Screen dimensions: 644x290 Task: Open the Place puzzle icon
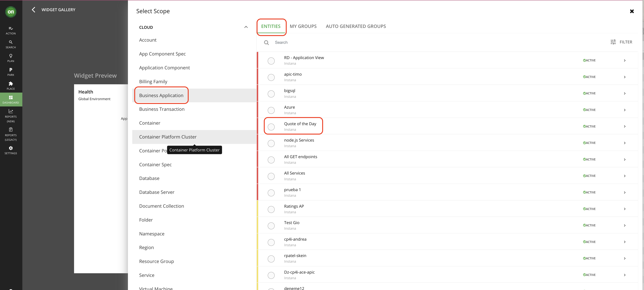click(x=11, y=84)
